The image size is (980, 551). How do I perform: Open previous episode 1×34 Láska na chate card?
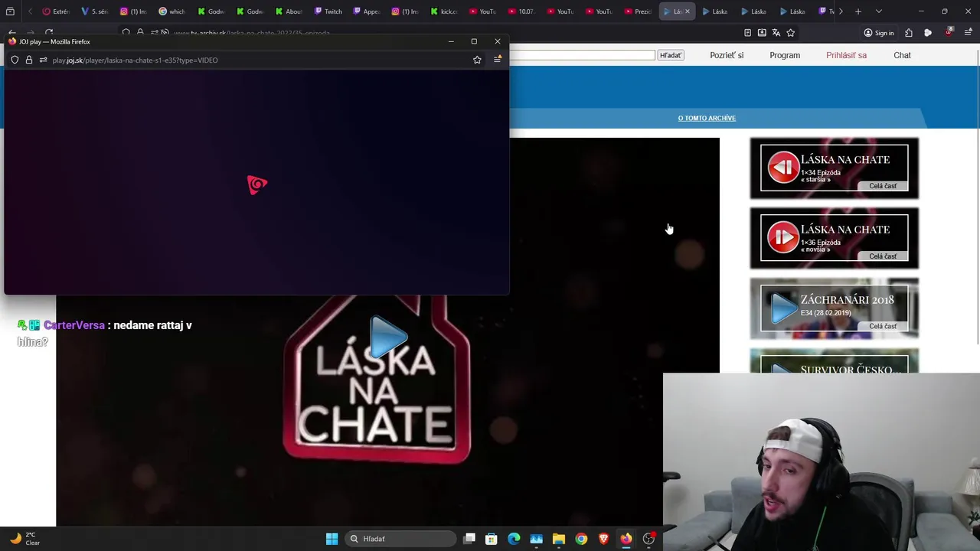(x=835, y=168)
